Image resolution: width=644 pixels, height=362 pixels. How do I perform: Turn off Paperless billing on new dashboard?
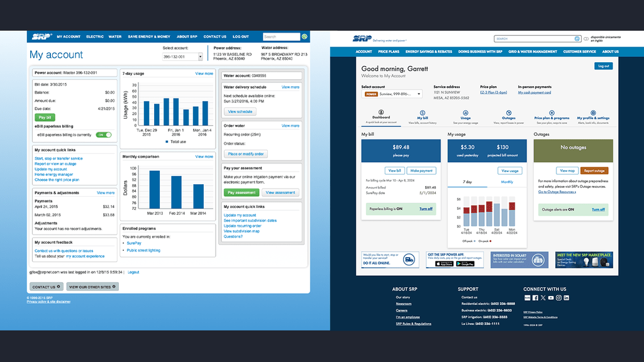[x=426, y=209]
